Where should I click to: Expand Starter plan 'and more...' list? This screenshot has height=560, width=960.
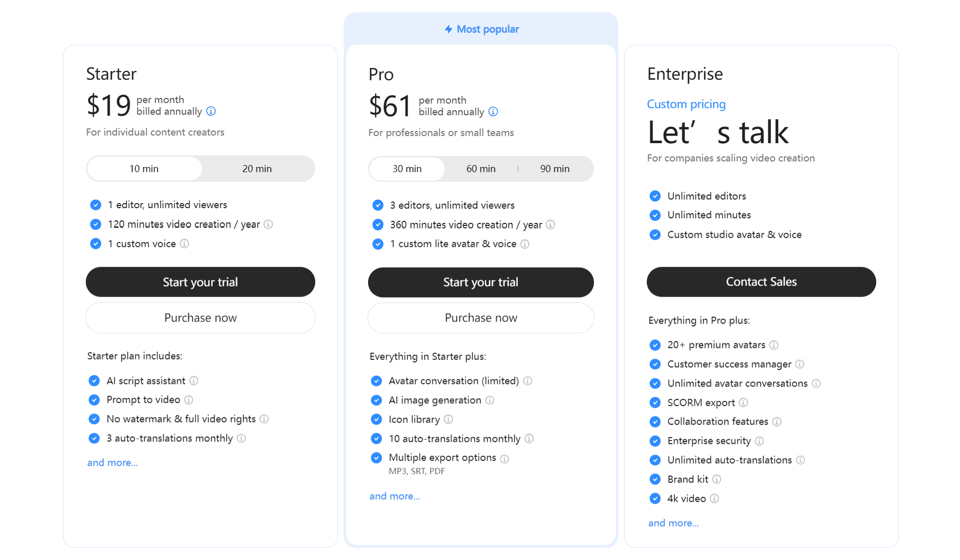point(112,463)
